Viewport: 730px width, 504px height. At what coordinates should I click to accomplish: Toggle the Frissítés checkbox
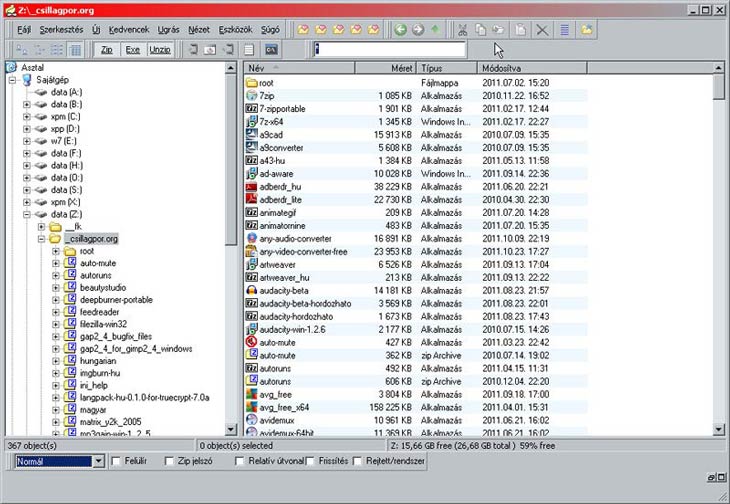tap(311, 461)
